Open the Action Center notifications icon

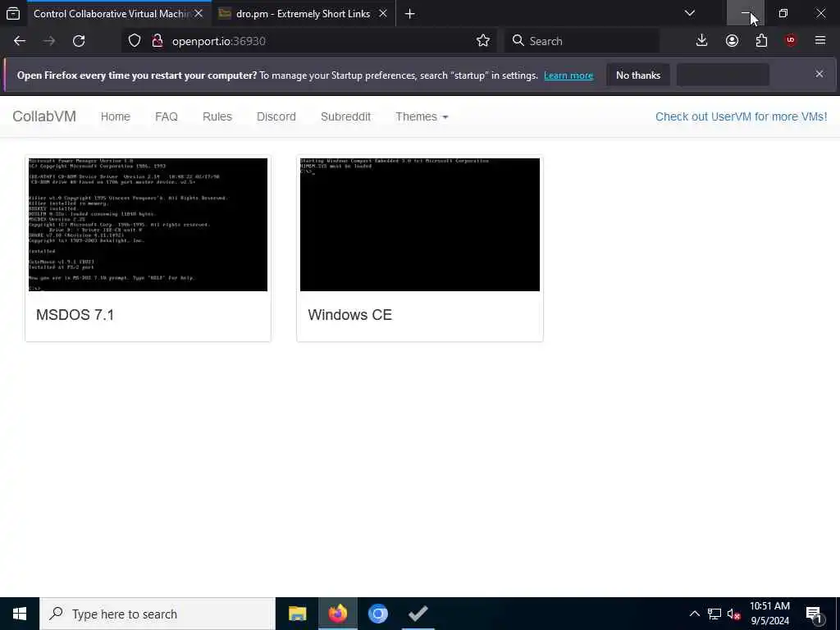coord(815,614)
